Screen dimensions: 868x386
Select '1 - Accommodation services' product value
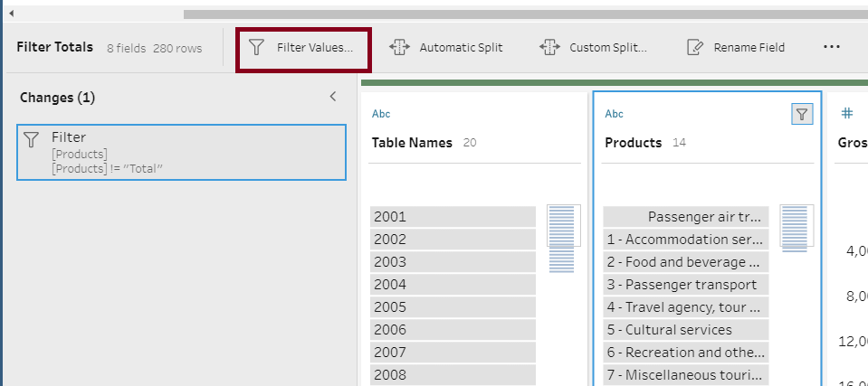pos(685,240)
